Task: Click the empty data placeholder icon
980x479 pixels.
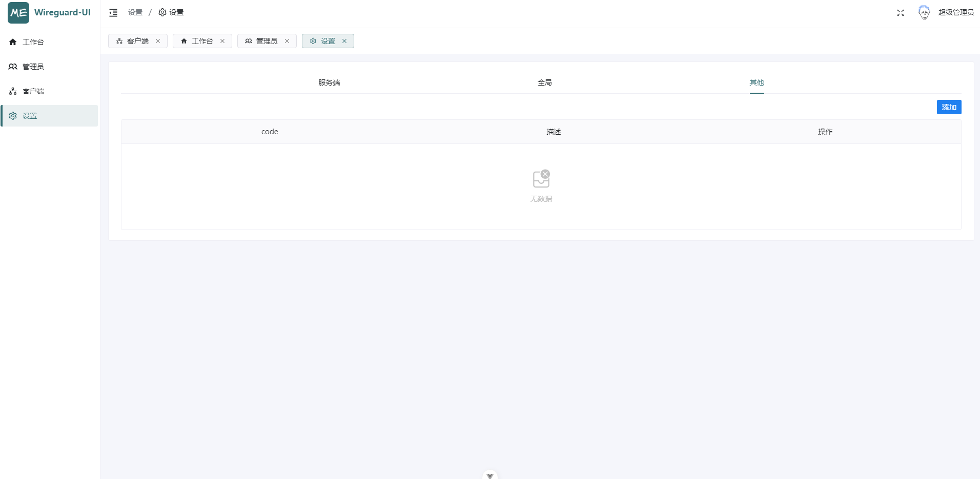Action: click(541, 179)
